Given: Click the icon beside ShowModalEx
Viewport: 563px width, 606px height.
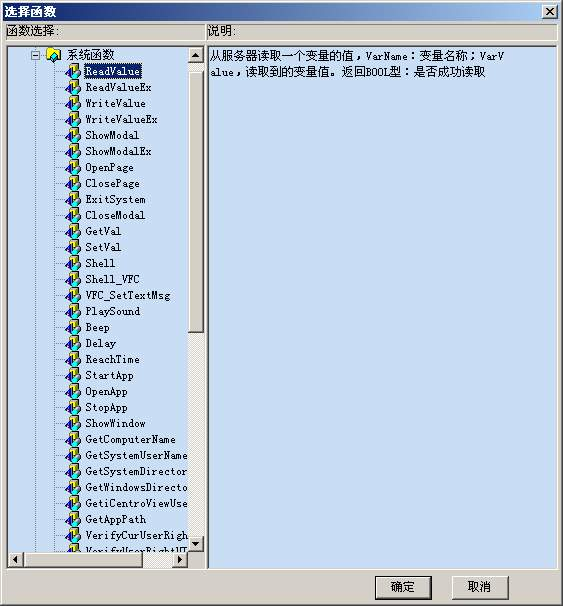Looking at the screenshot, I should click(73, 152).
